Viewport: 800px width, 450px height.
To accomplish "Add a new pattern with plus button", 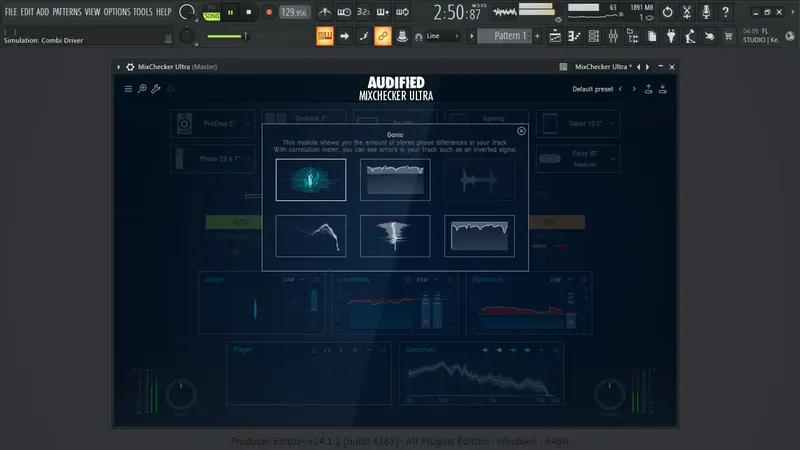I will pos(537,36).
